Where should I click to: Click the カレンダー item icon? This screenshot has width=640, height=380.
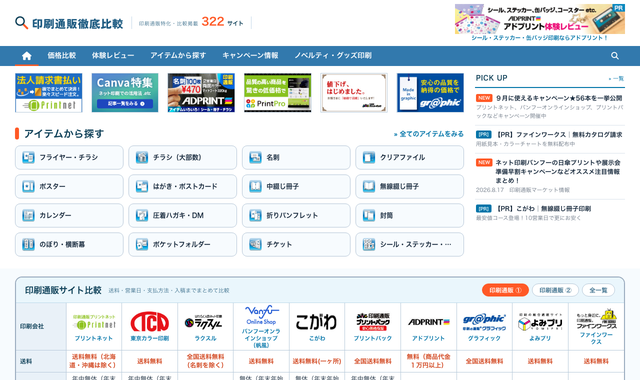pos(28,216)
